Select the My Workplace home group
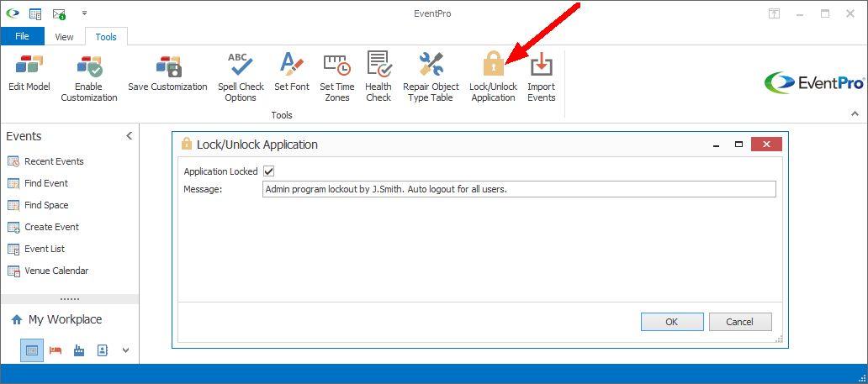 point(56,320)
